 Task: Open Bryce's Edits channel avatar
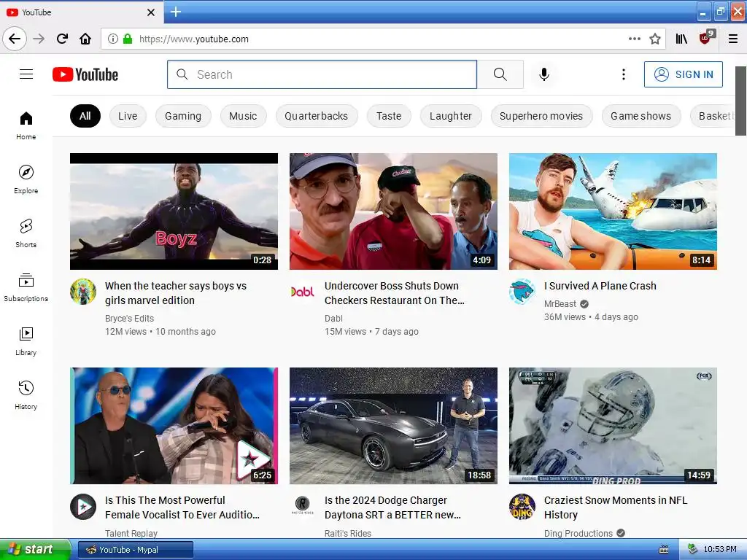83,292
